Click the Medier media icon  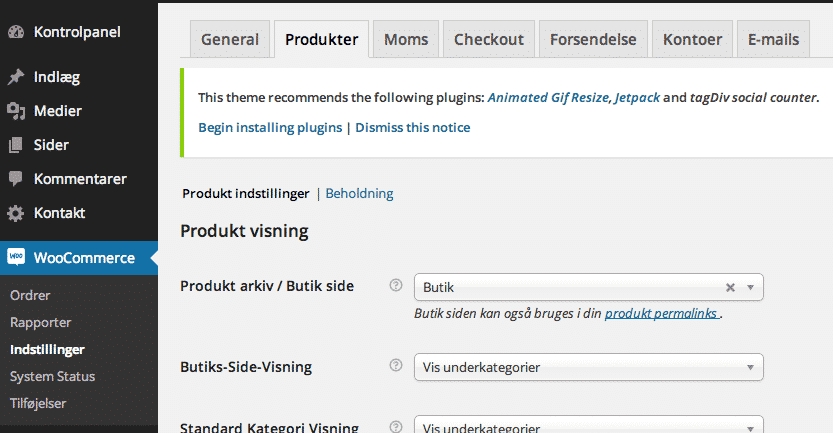coord(16,111)
